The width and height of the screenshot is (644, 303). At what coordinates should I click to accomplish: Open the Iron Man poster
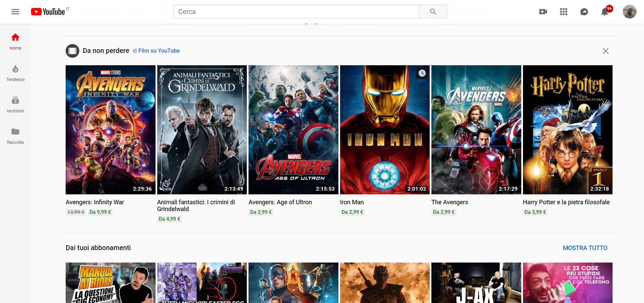(385, 130)
